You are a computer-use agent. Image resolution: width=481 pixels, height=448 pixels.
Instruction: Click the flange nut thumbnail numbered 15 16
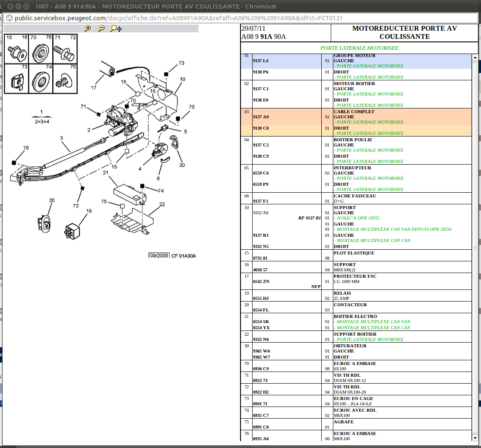[x=16, y=49]
